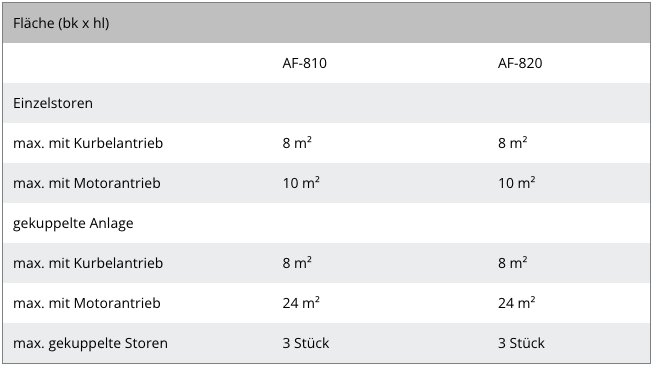Select the 24 m² value under AF-810
The image size is (654, 367).
(x=301, y=303)
